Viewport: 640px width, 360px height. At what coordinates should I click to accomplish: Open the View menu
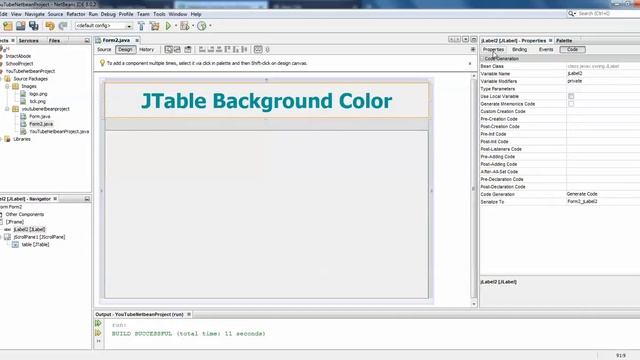[16, 14]
